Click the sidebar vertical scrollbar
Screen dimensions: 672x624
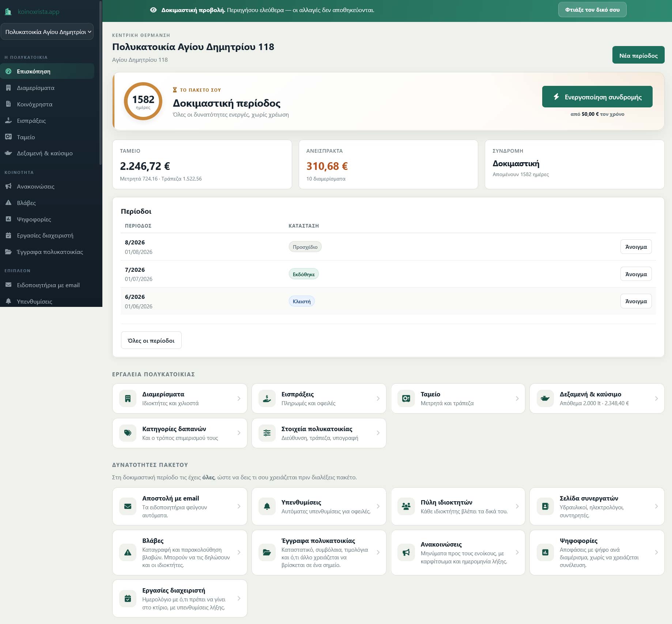pos(101,83)
